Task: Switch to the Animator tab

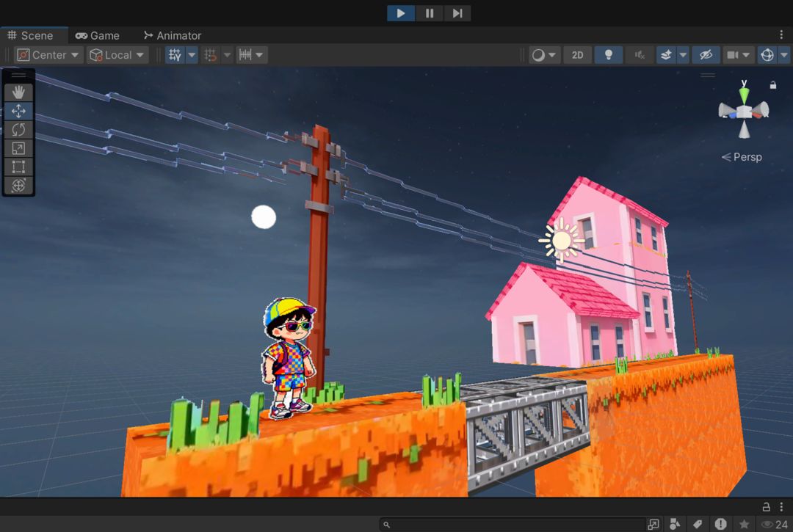Action: click(x=173, y=35)
